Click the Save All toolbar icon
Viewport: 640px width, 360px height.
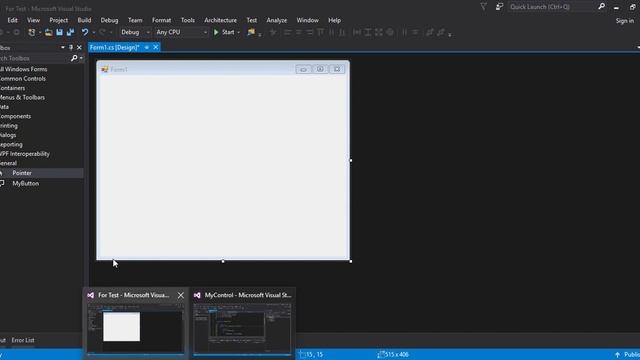tap(70, 32)
